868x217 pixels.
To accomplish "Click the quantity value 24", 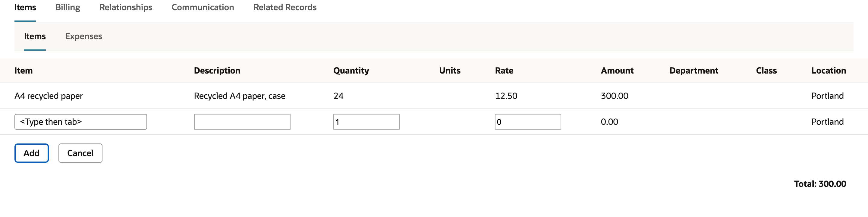I will (x=338, y=96).
